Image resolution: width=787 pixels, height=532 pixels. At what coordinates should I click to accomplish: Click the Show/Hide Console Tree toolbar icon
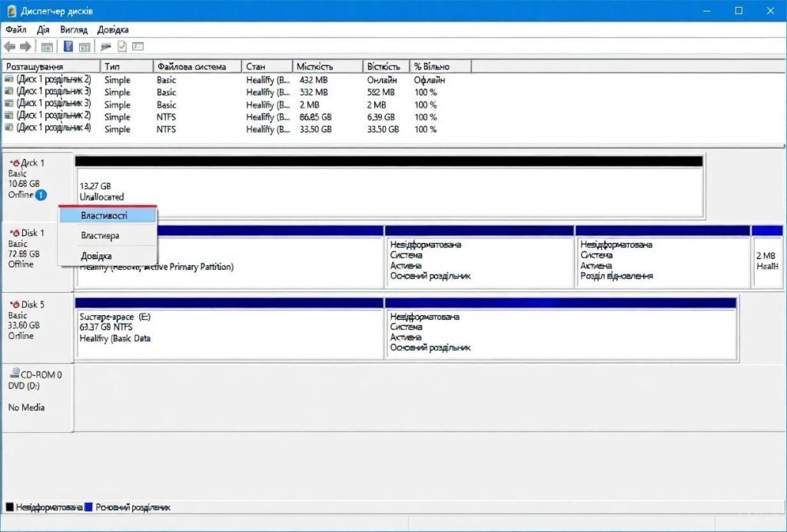click(47, 47)
